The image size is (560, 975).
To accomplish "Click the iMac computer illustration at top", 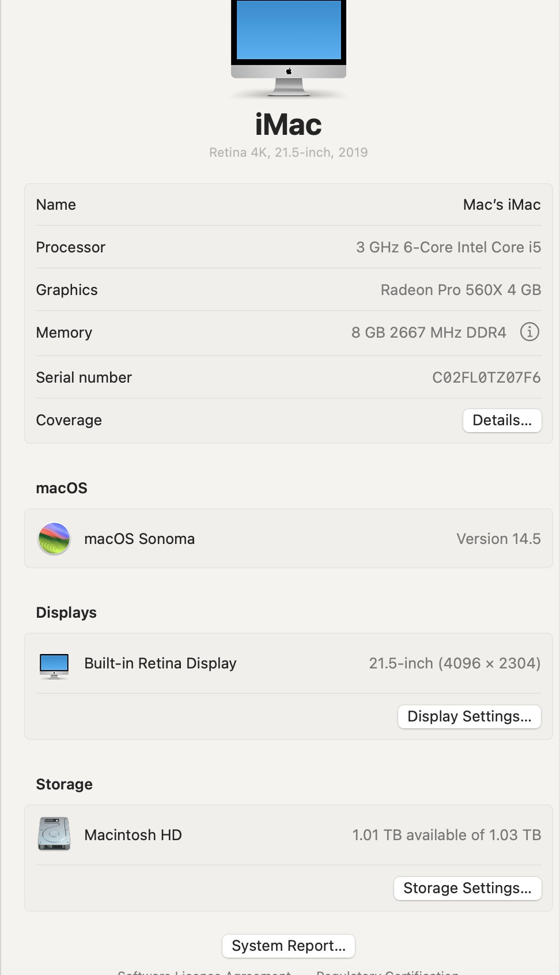I will coord(289,46).
